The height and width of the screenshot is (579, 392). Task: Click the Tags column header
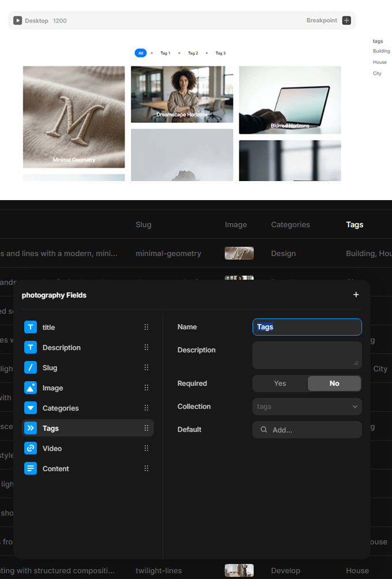355,225
